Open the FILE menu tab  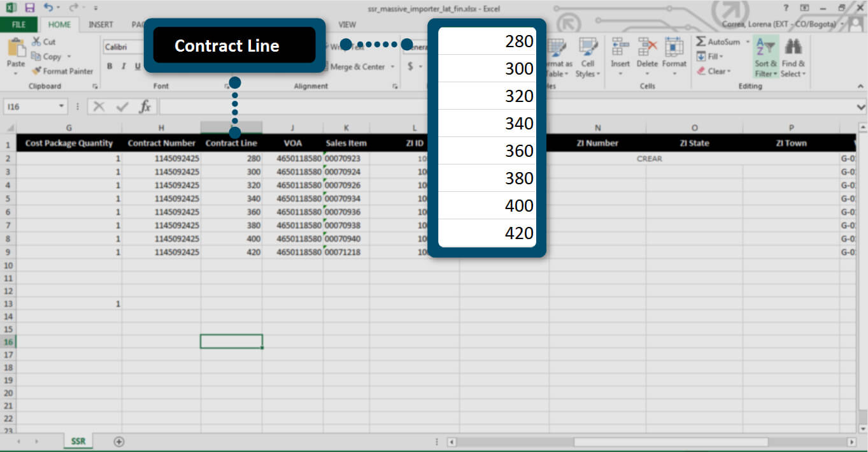[x=18, y=25]
